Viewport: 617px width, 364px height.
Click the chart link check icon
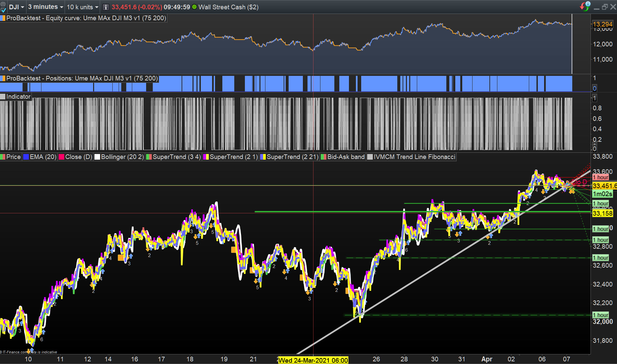[x=4, y=10]
